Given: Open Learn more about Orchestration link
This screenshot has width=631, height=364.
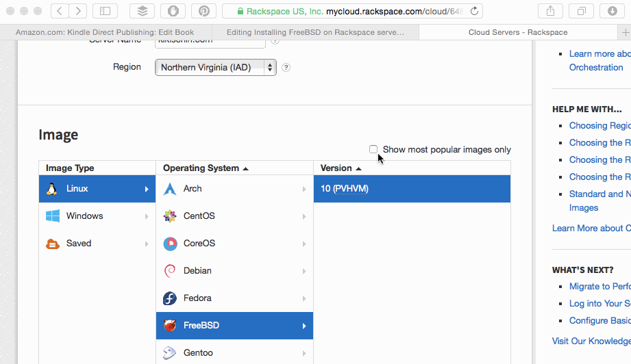Looking at the screenshot, I should 600,61.
